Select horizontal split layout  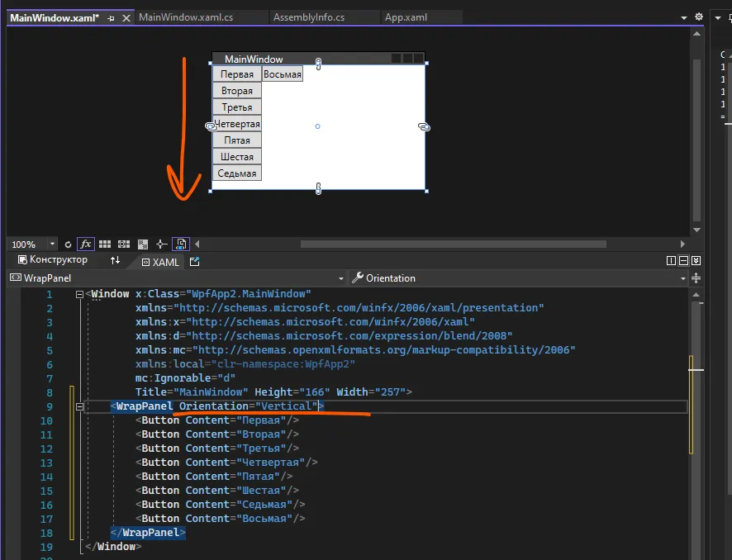[683, 261]
